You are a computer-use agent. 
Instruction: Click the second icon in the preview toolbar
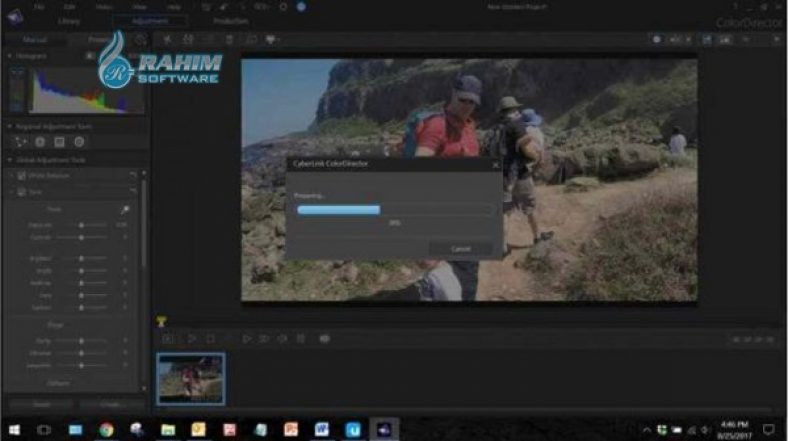[188, 39]
